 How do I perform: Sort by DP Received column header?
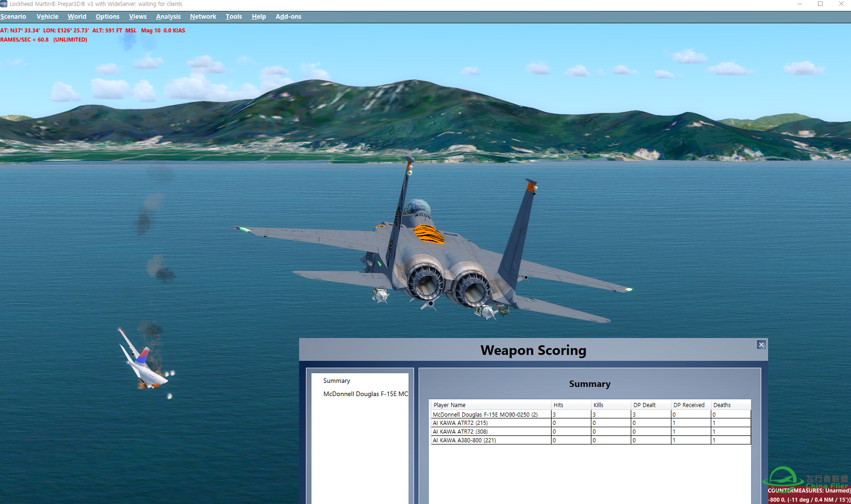coord(690,405)
